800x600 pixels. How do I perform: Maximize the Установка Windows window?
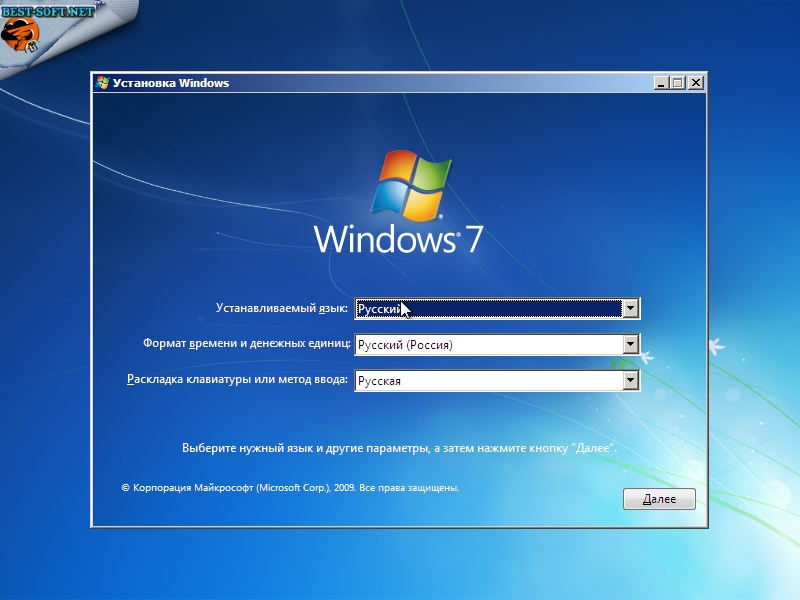tap(678, 83)
